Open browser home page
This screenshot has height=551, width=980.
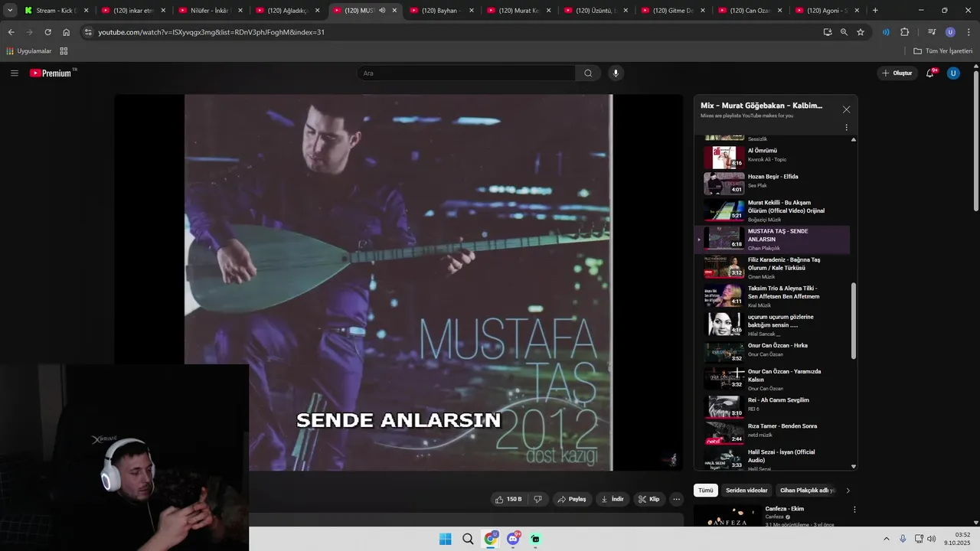[x=66, y=32]
